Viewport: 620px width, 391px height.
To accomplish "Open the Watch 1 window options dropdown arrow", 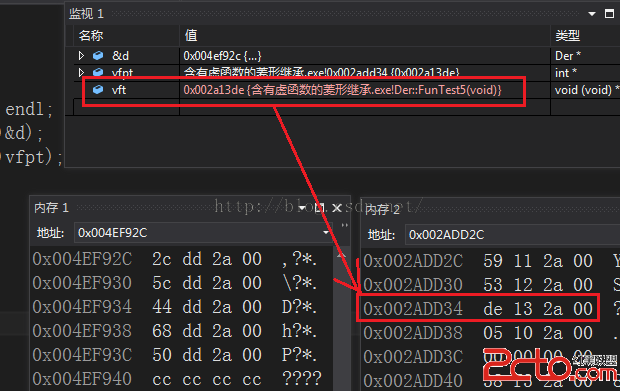I will (x=592, y=14).
